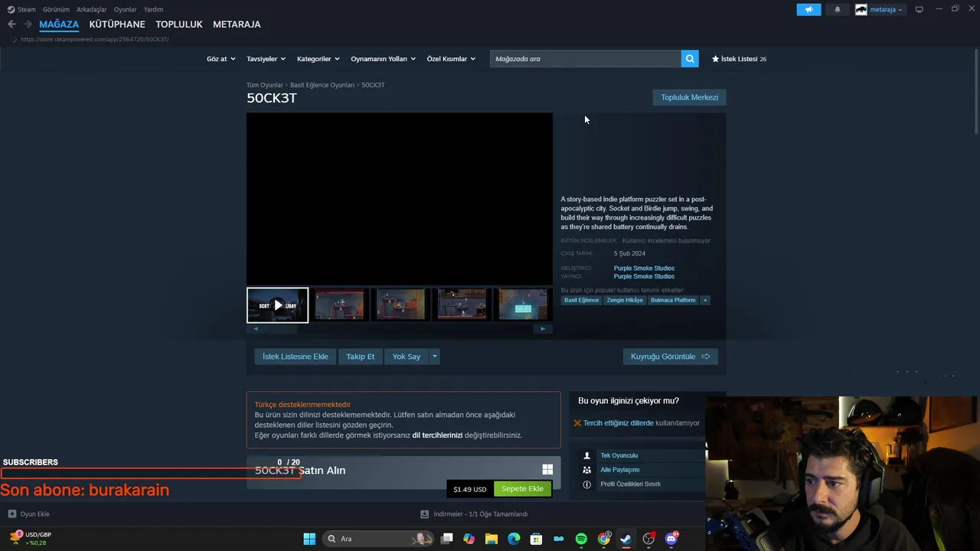
Task: Open Task View in taskbar
Action: (447, 539)
